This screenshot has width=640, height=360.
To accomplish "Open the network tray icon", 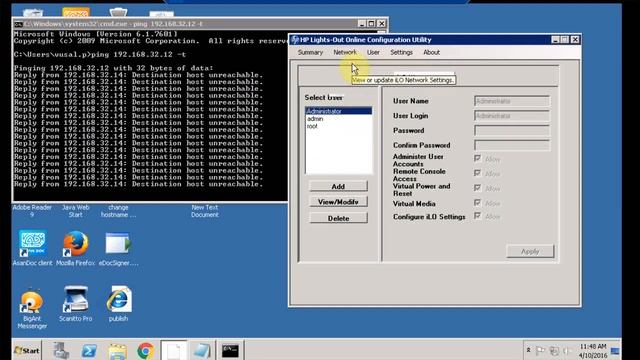I will 554,350.
